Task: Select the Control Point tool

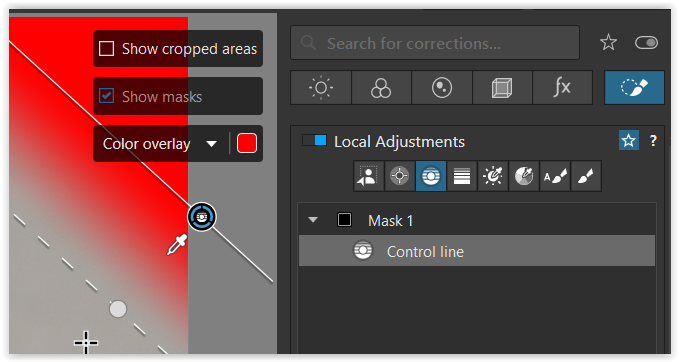Action: click(x=400, y=176)
